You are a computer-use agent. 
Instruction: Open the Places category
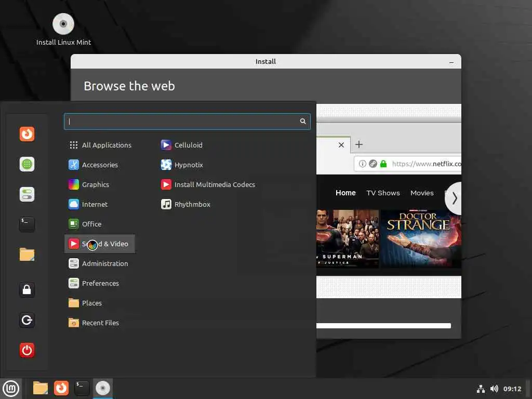[100, 303]
